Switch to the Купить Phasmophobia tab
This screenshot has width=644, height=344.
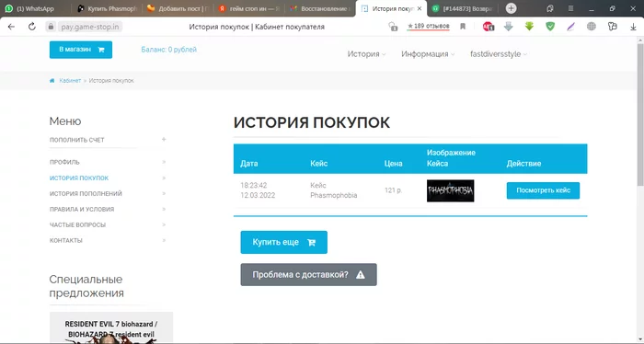(107, 8)
